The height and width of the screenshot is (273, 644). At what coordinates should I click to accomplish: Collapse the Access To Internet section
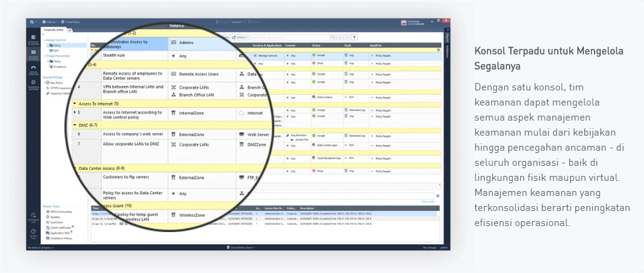[75, 104]
